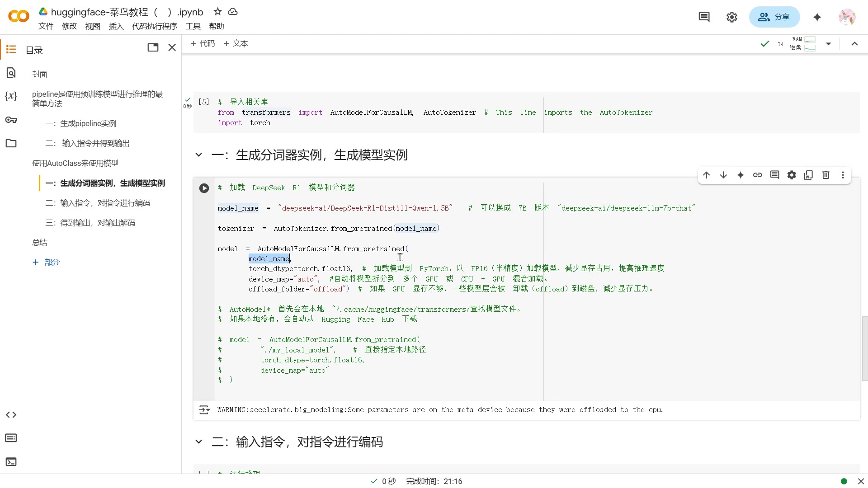Click the 分享 button to share notebook

(x=774, y=17)
